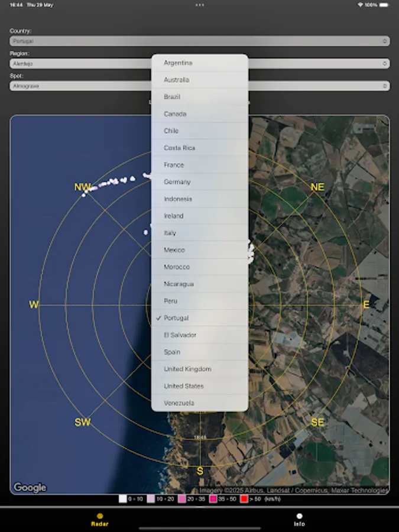Click the white 0-10 legend swatch
This screenshot has width=399, height=532.
123,499
